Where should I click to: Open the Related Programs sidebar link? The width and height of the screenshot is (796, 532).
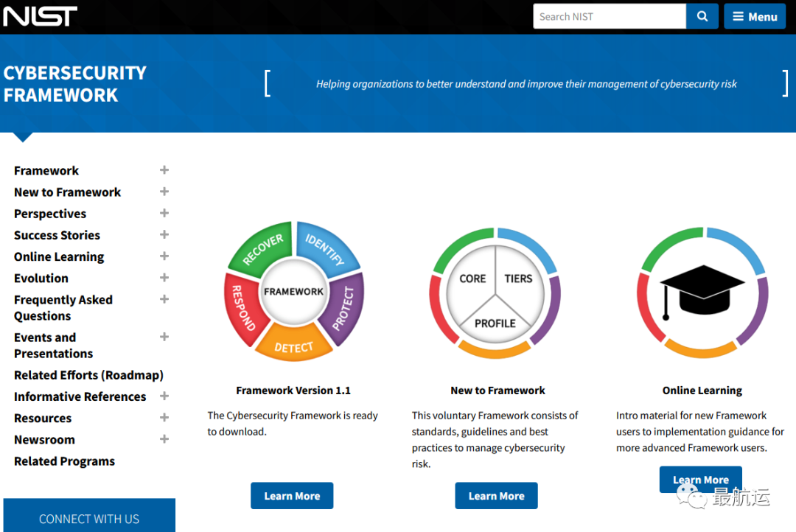(64, 461)
